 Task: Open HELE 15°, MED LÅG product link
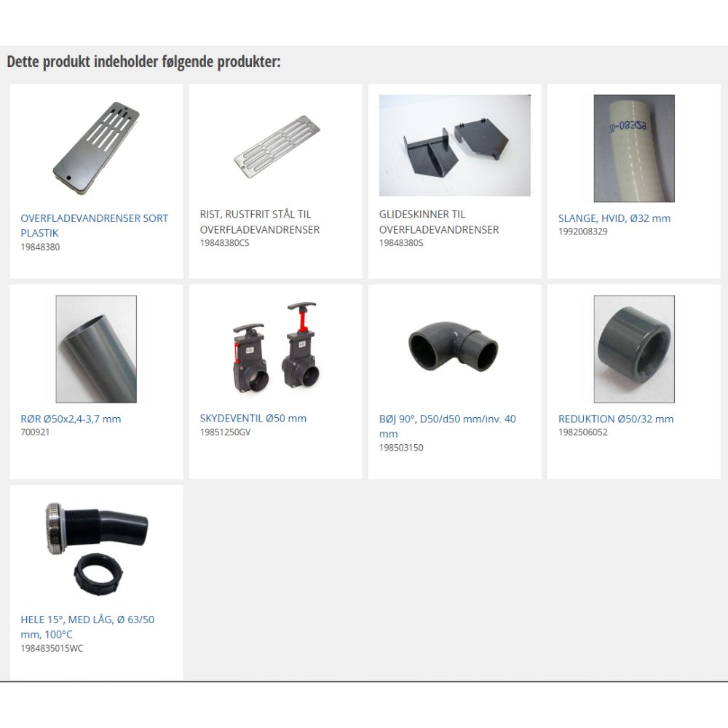87,626
